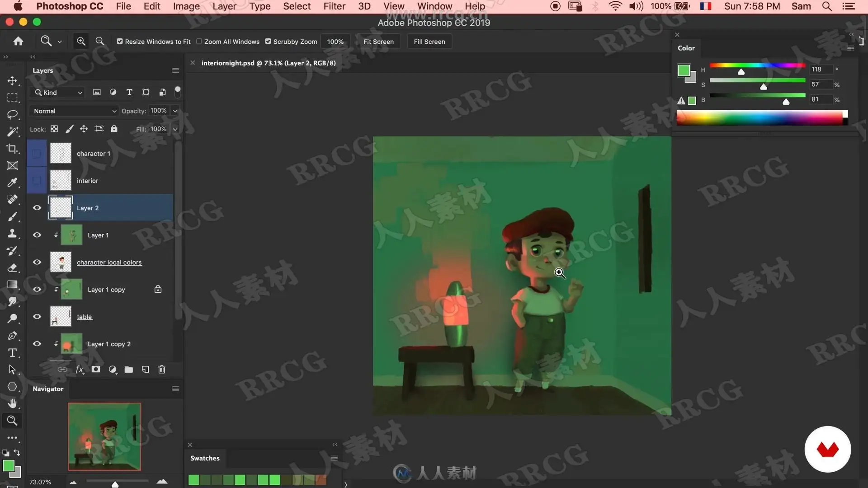The width and height of the screenshot is (868, 488).
Task: Select the Frame tool
Action: (x=12, y=166)
